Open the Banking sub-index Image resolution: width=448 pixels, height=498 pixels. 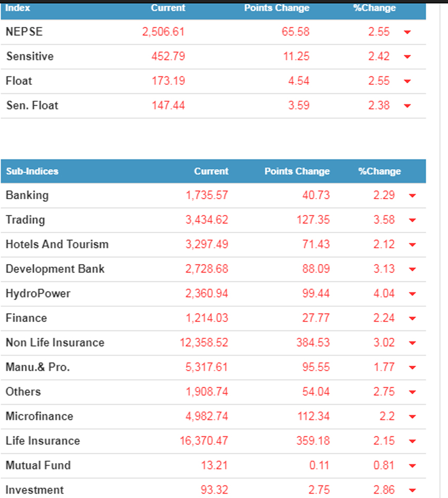[27, 195]
